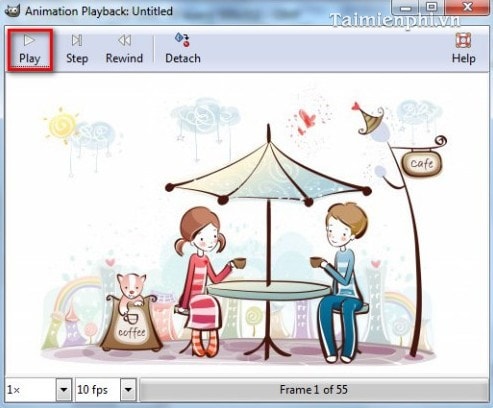Click the 'Play' text label

(29, 58)
